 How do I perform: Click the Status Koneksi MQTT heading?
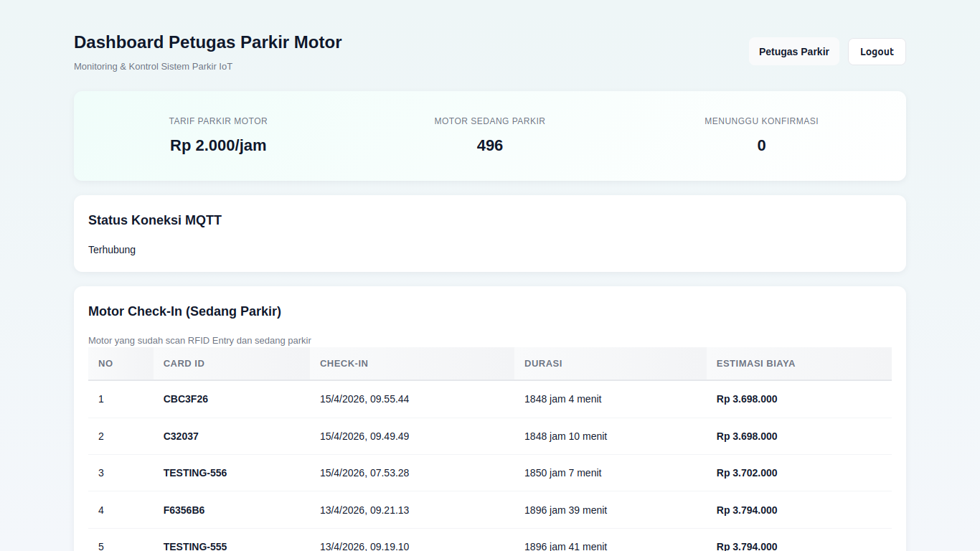pyautogui.click(x=155, y=220)
